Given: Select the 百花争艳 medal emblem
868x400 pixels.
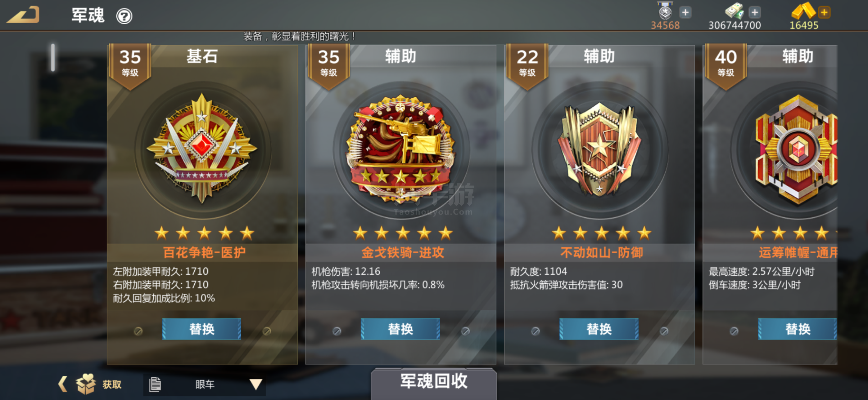Looking at the screenshot, I should pyautogui.click(x=201, y=148).
